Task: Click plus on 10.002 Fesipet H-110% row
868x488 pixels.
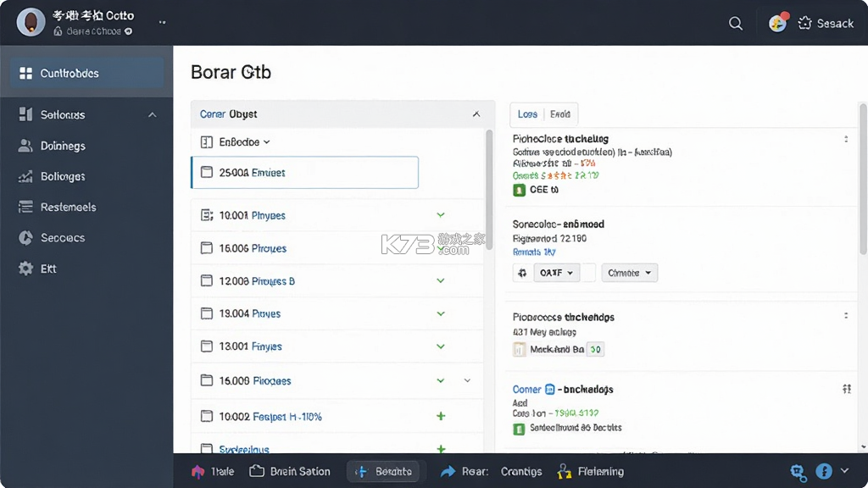Action: pos(441,416)
